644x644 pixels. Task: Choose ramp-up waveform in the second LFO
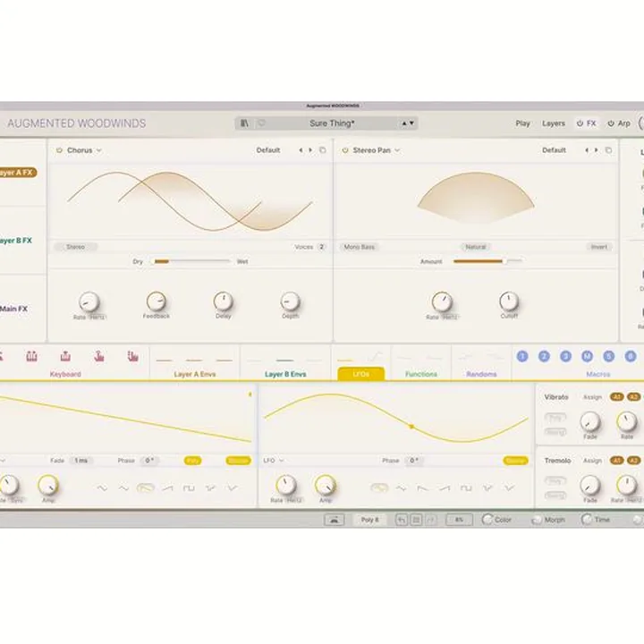click(x=445, y=488)
